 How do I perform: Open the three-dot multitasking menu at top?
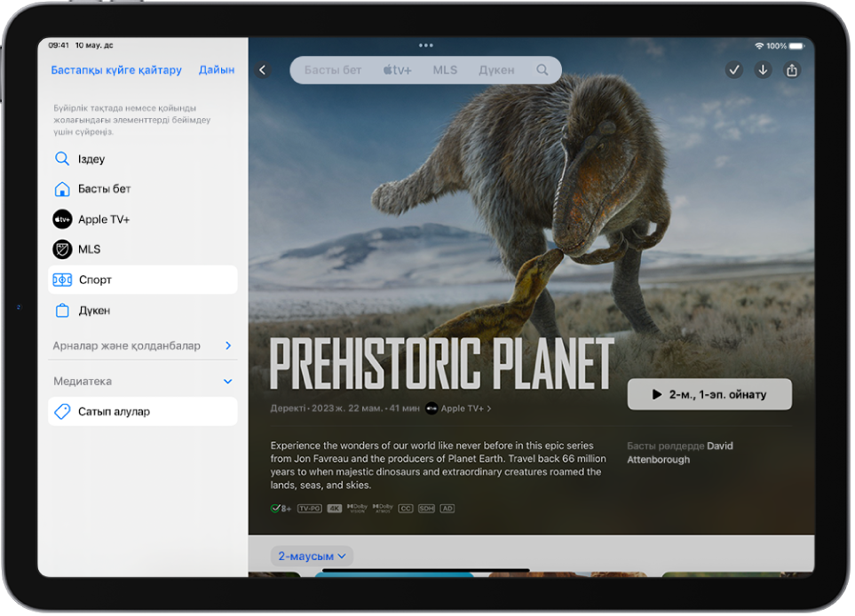(426, 45)
